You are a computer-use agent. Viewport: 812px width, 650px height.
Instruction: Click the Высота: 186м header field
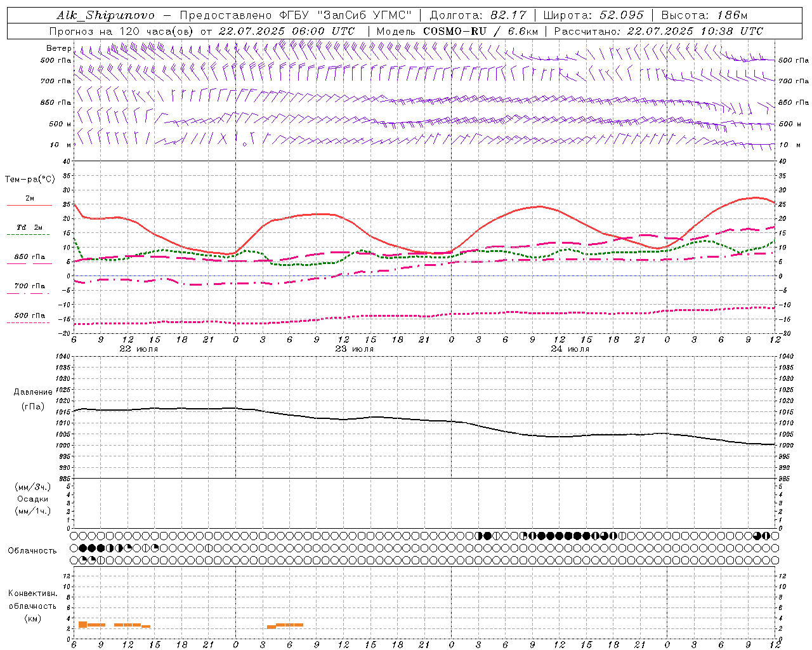pos(704,15)
